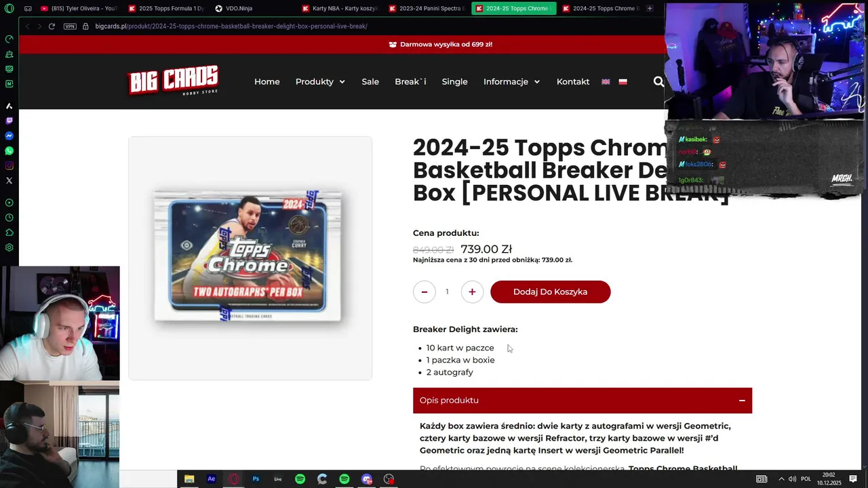Open Discord from the taskbar
Screen dimensions: 868x488
tap(367, 479)
